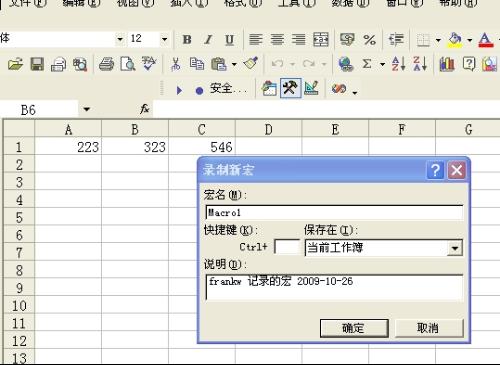
Task: Open the Paste options dropdown arrow
Action: click(x=234, y=64)
